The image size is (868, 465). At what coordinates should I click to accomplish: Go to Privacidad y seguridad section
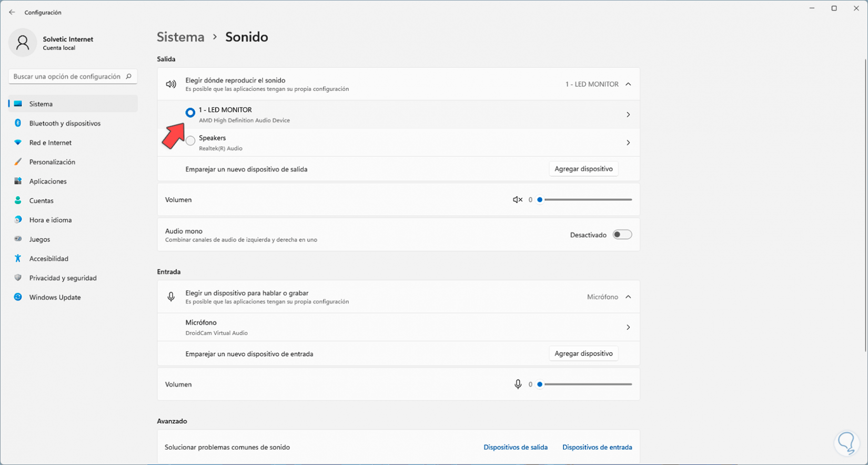[x=63, y=278]
